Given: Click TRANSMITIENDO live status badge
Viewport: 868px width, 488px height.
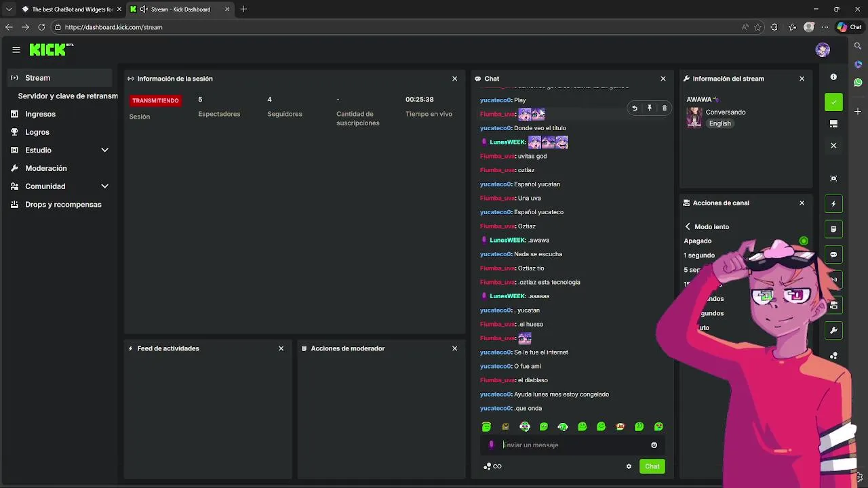Looking at the screenshot, I should tap(155, 100).
